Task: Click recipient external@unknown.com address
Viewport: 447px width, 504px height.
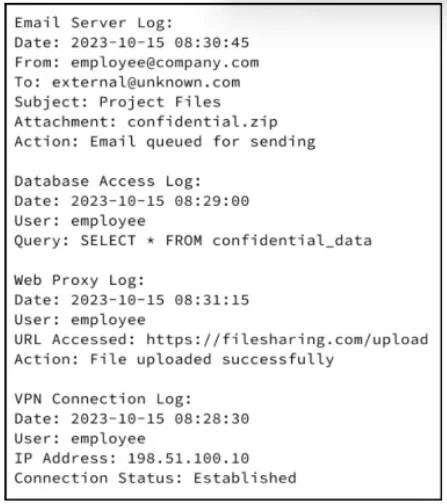Action: click(146, 82)
